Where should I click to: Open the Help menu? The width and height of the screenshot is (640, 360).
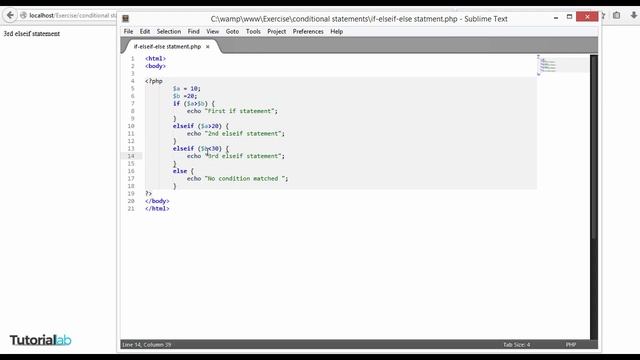pyautogui.click(x=336, y=31)
